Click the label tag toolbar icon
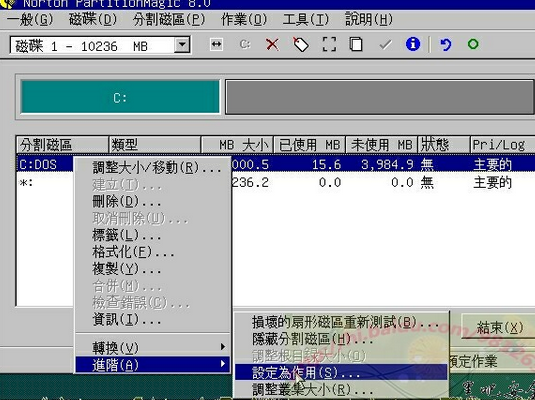Viewport: 535px width, 400px height. [301, 44]
